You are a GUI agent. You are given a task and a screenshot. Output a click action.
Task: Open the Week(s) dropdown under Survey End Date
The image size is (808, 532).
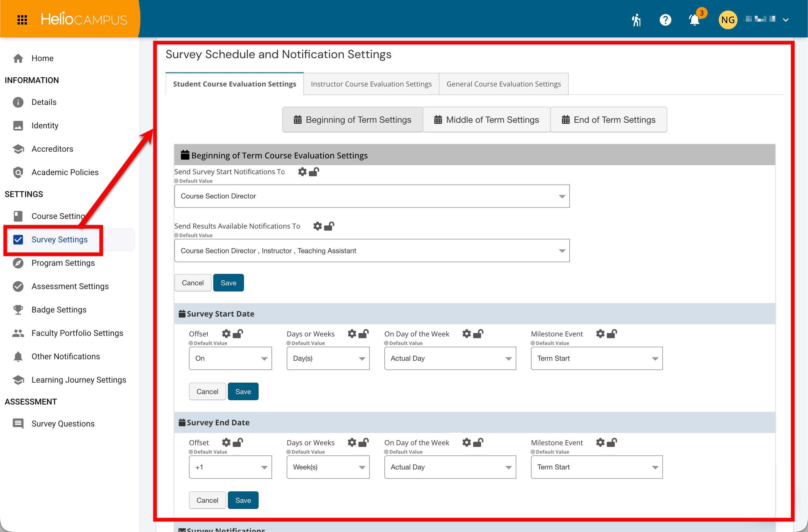(x=328, y=467)
